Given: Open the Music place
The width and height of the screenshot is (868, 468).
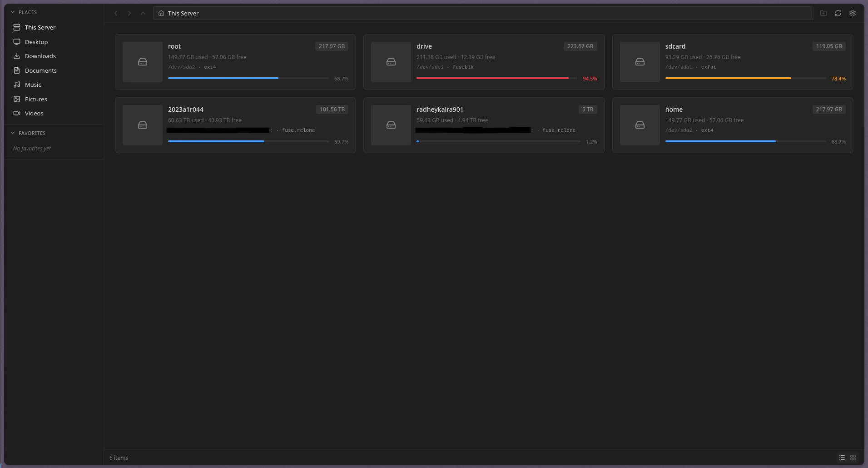Looking at the screenshot, I should [x=54, y=85].
